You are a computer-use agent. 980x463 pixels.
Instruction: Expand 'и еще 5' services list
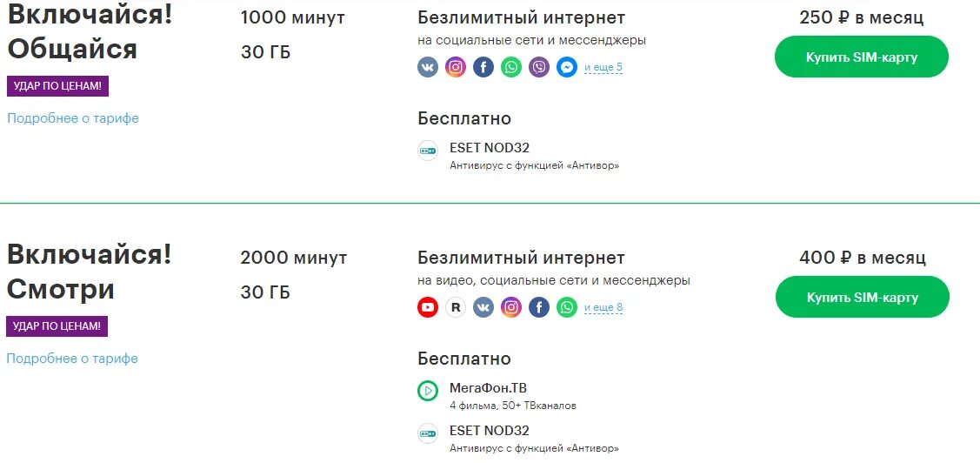(603, 68)
